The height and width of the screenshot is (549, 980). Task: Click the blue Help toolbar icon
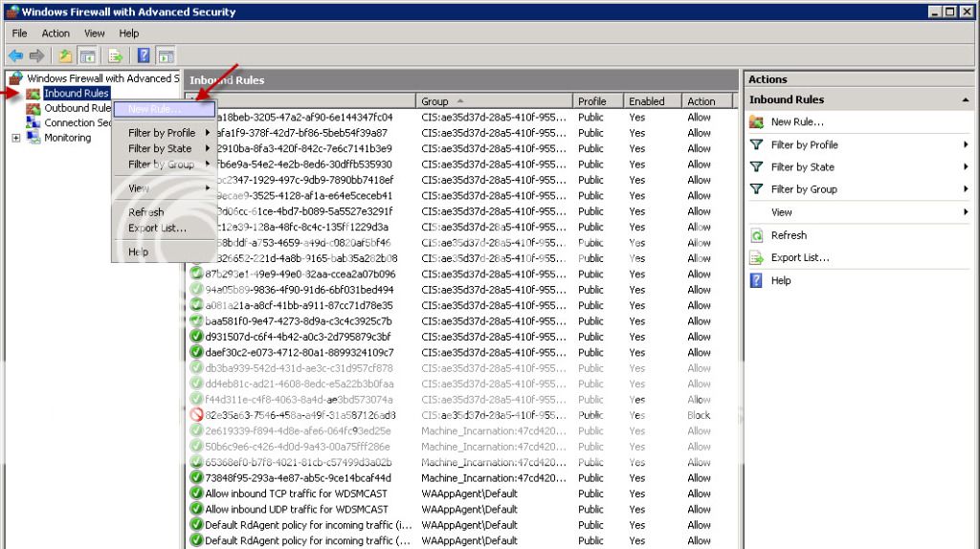click(144, 55)
